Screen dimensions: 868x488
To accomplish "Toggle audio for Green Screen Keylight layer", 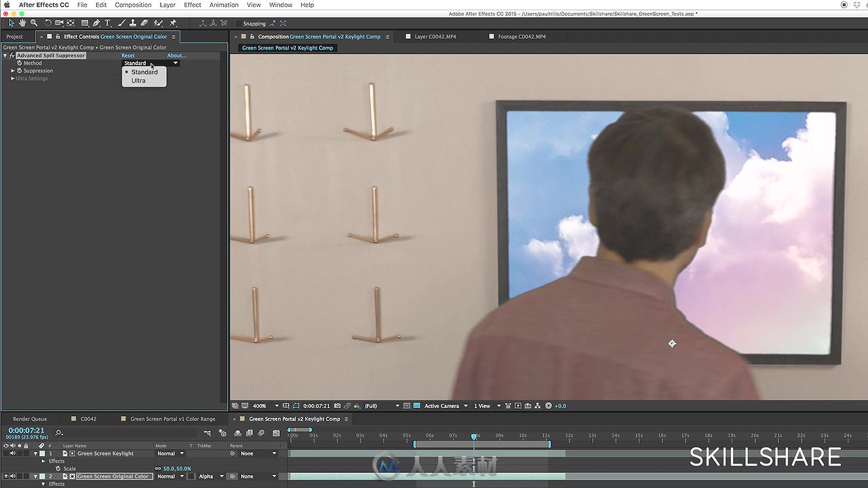I will 13,453.
